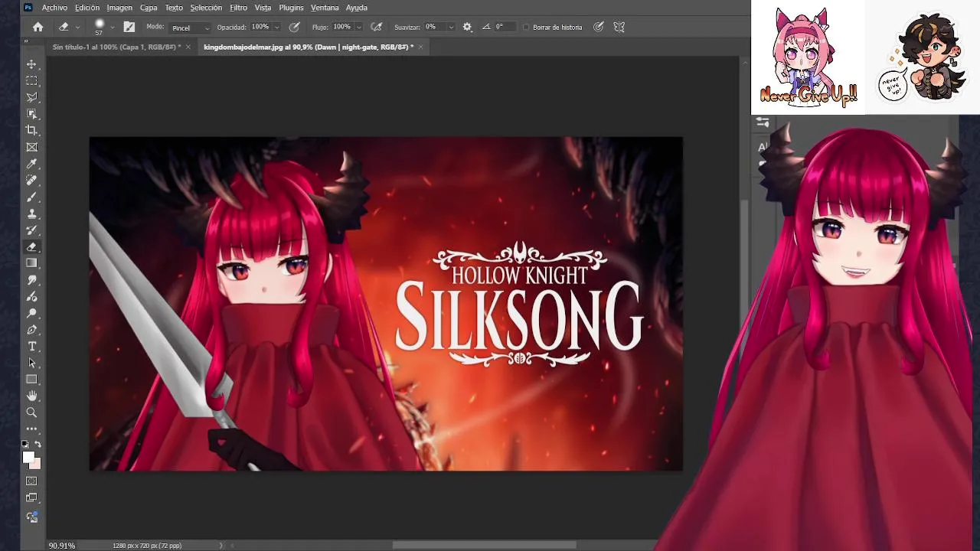Pick the white foreground color swatch

[x=28, y=457]
